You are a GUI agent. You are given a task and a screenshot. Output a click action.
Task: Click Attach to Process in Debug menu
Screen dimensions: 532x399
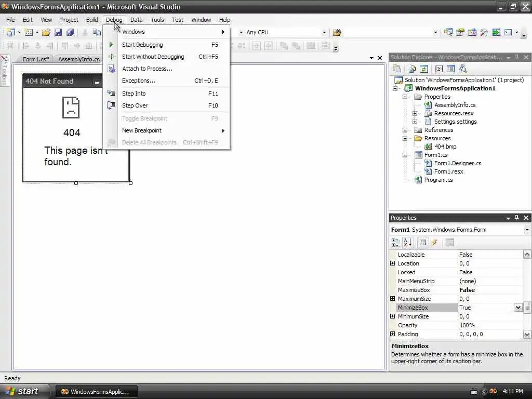pos(166,69)
